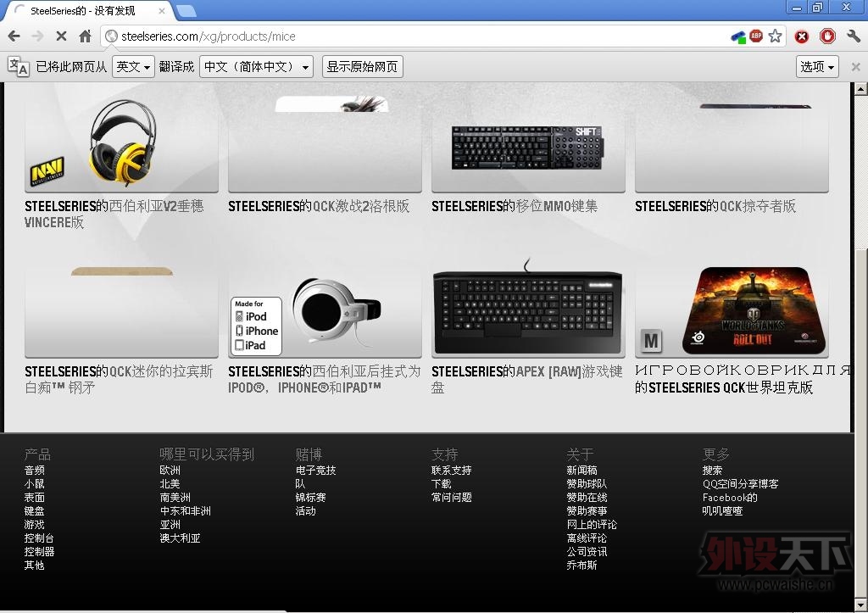The height and width of the screenshot is (613, 868).
Task: Click the red stop-hand extension icon
Action: tap(827, 36)
